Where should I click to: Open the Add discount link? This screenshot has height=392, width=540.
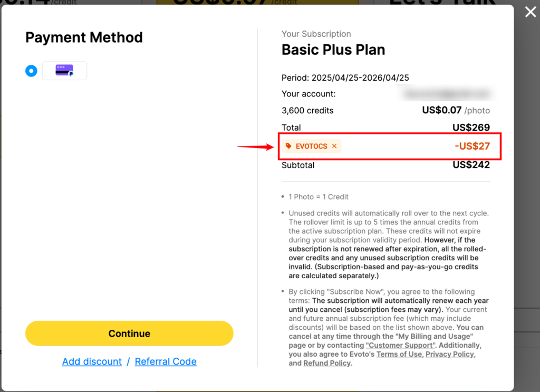pos(92,361)
